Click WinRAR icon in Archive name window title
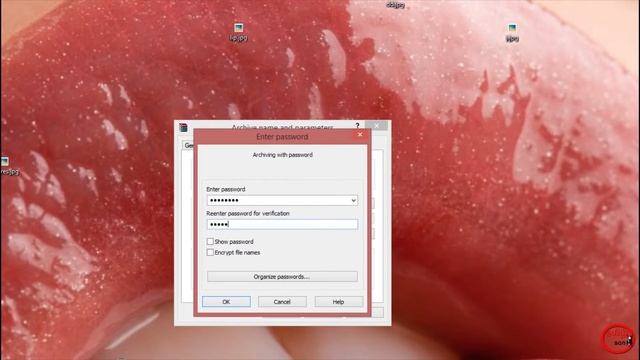This screenshot has height=360, width=640. 183,127
